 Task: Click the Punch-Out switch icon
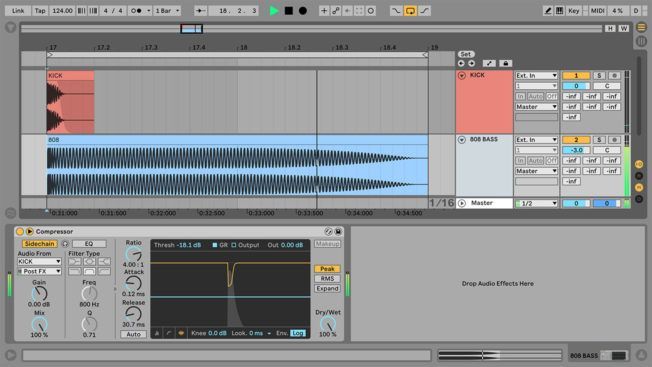(x=424, y=11)
